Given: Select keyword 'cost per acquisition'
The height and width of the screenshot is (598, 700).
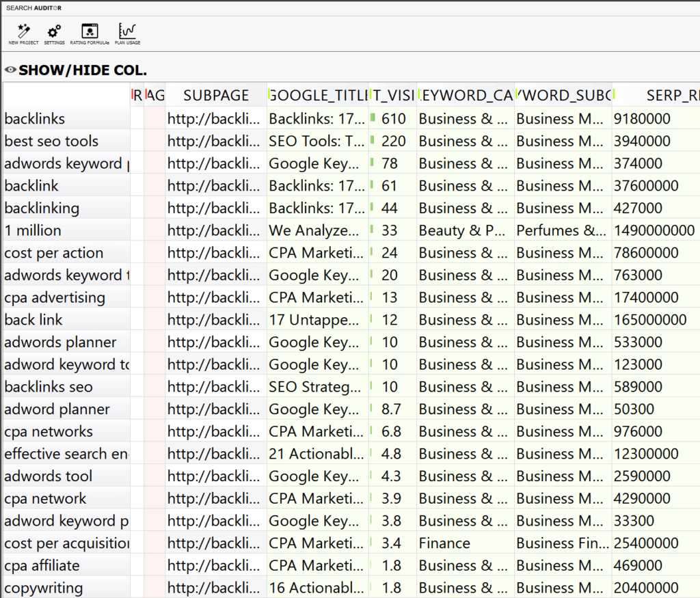Looking at the screenshot, I should [67, 543].
